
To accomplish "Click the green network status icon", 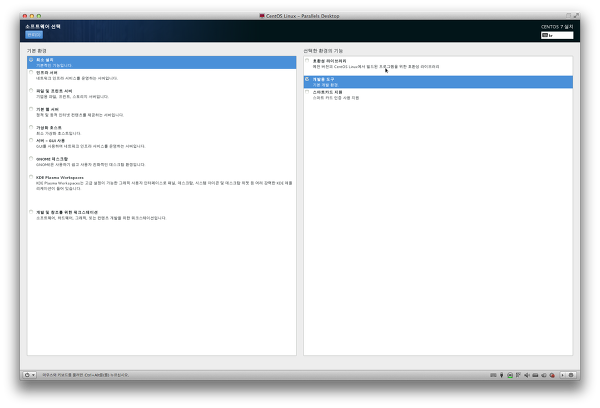I will coord(510,375).
